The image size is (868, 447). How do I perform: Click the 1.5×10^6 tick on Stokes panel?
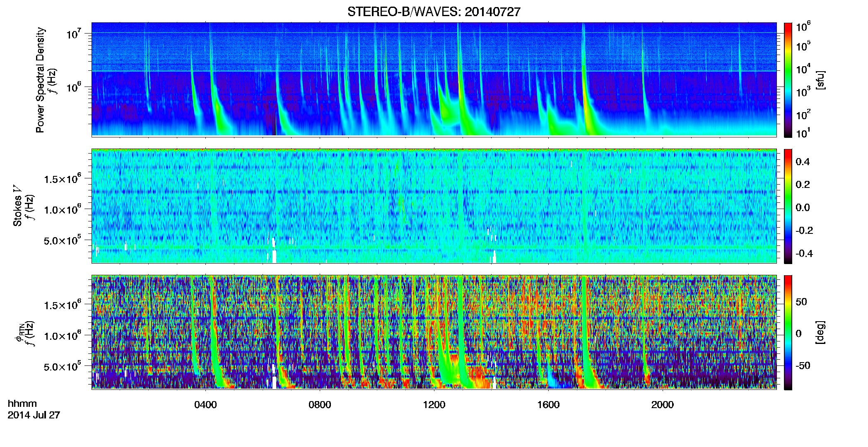63,179
